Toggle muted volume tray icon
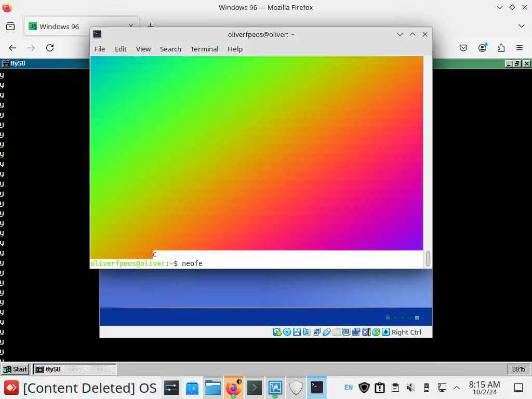 tap(411, 388)
